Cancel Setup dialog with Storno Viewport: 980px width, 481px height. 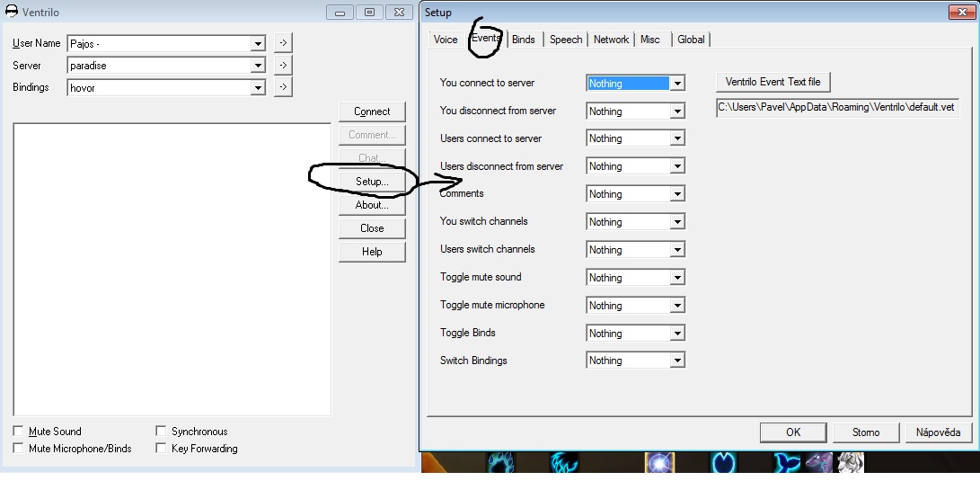pyautogui.click(x=866, y=432)
